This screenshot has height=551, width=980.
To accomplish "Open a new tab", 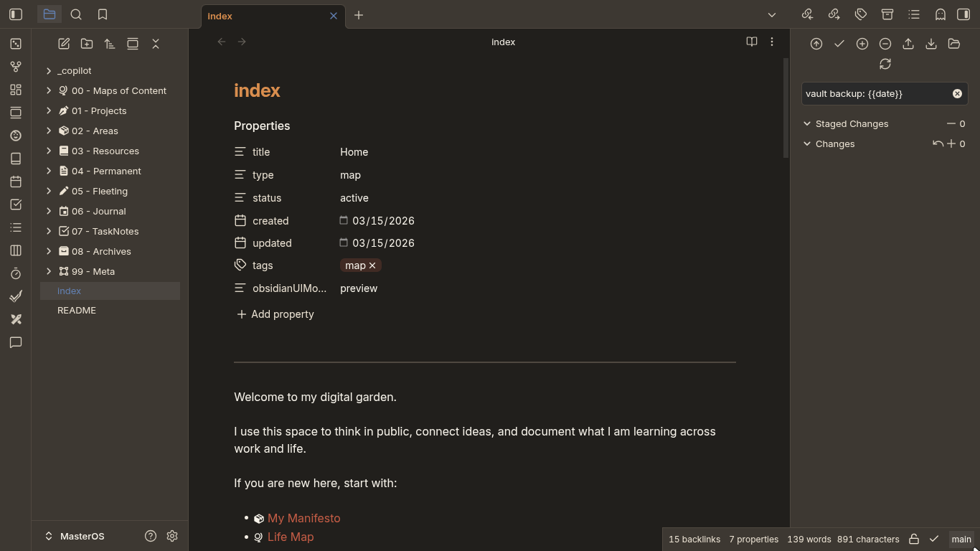I will click(359, 15).
